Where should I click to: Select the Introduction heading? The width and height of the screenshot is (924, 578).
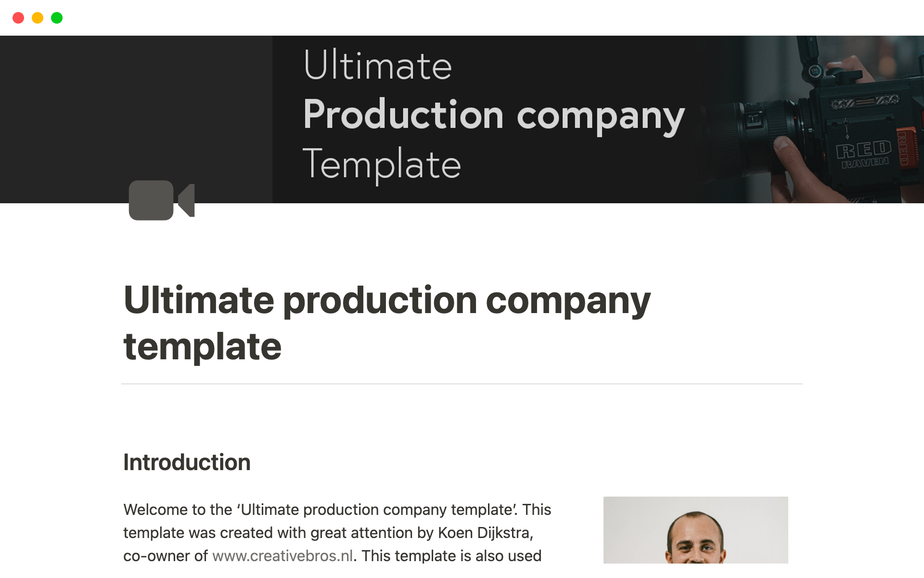[x=187, y=462]
